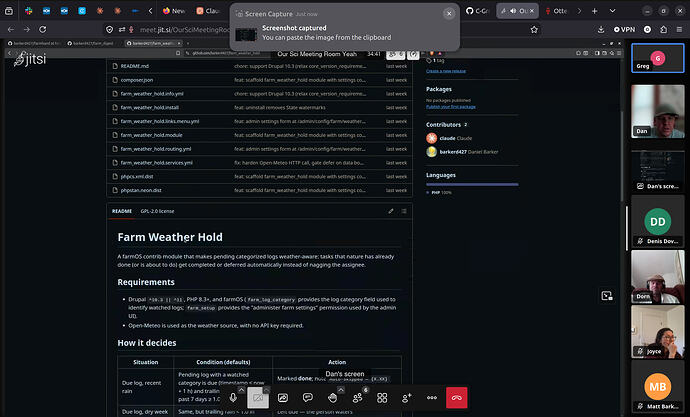This screenshot has width=690, height=417.
Task: Select Dan's video thumbnail
Action: (657, 111)
